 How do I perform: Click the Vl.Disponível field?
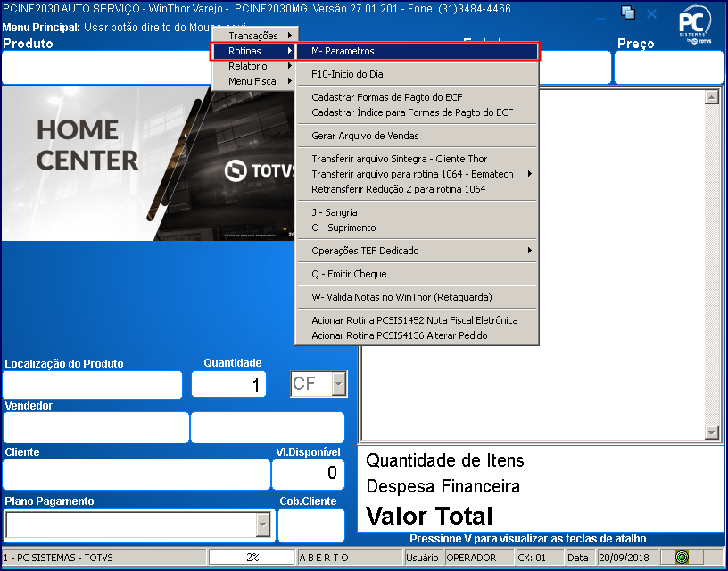pyautogui.click(x=309, y=475)
